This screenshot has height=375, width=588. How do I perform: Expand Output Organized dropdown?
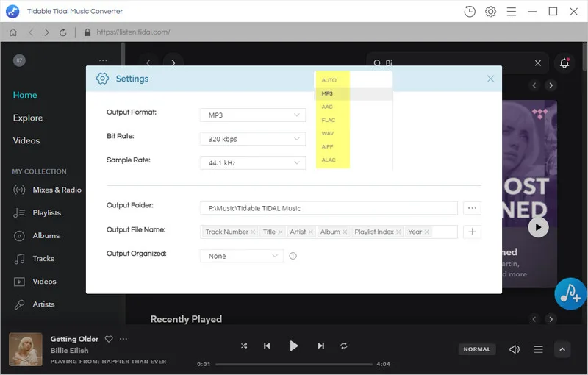(x=242, y=256)
